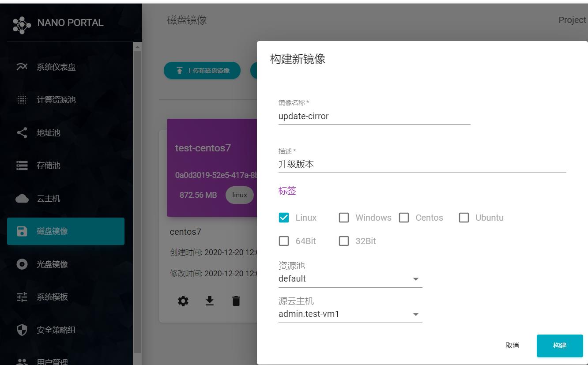Click the upload arrow icon in upload button
Image resolution: width=588 pixels, height=365 pixels.
tap(179, 71)
